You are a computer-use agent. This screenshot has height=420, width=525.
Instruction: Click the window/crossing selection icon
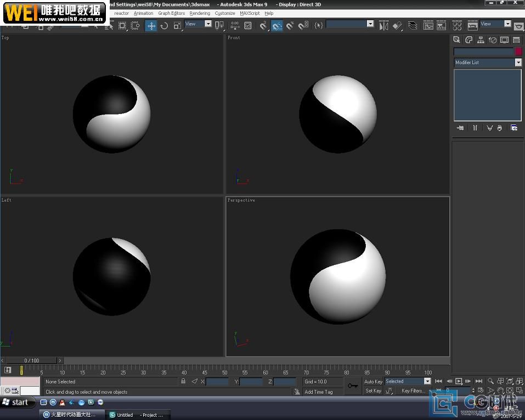[x=136, y=26]
